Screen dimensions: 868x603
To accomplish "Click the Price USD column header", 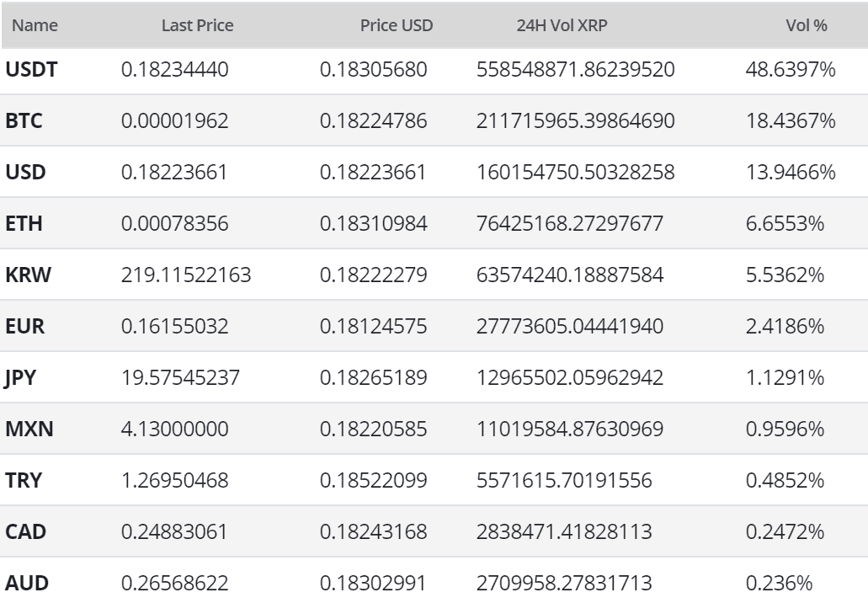I will click(x=396, y=25).
